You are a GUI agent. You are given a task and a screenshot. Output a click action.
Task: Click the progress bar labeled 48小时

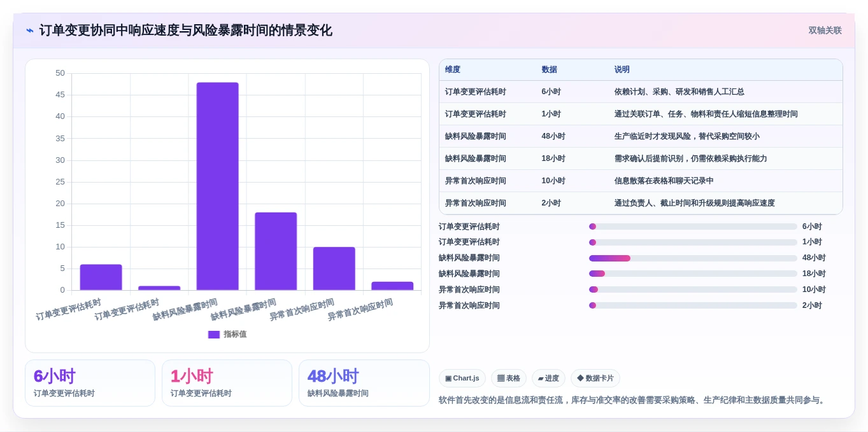click(x=693, y=258)
